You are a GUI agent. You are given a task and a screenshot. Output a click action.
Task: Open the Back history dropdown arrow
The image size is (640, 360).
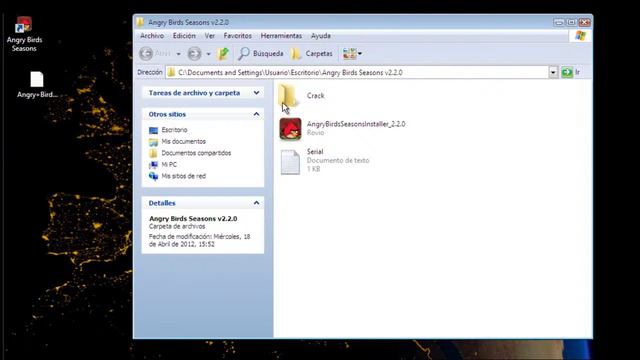click(178, 54)
